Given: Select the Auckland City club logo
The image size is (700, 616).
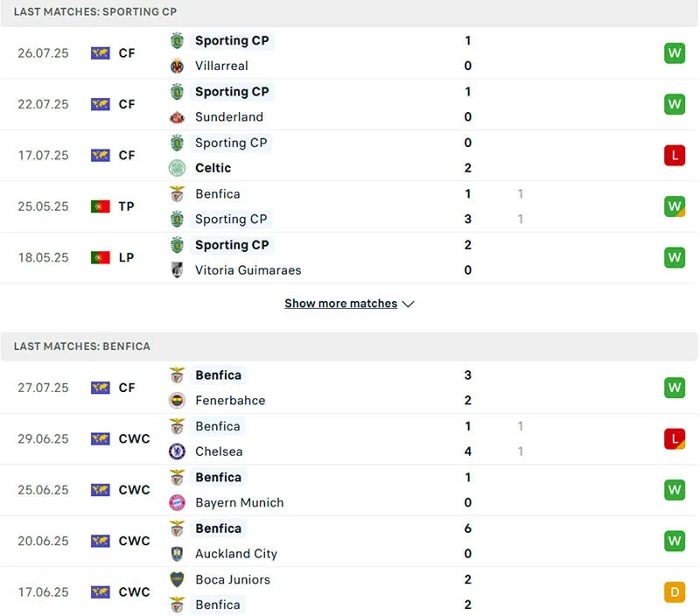Looking at the screenshot, I should 178,554.
